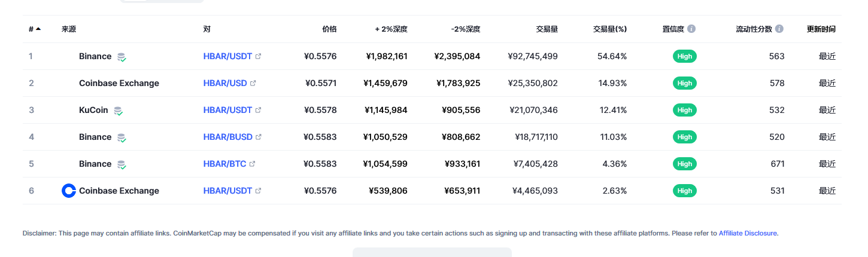Open the Affiliate Disclosure link
This screenshot has height=257, width=868.
click(x=748, y=233)
